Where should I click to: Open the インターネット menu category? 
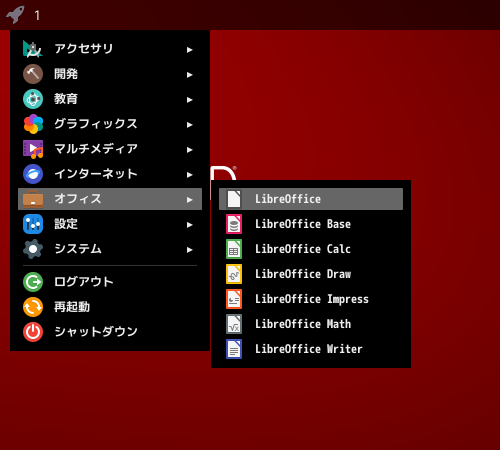click(110, 174)
